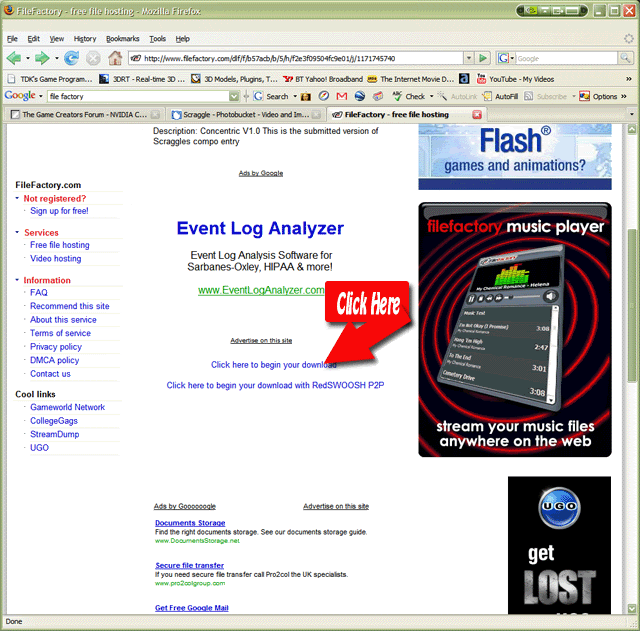Go back with the green Back arrow
Screen dimensions: 640x631
13,58
